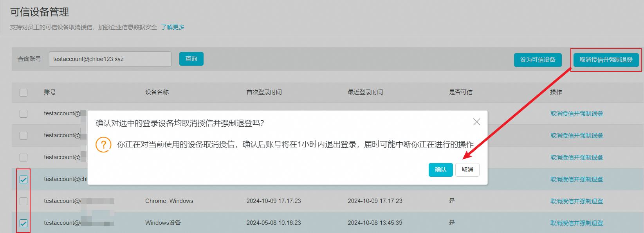Toggle the select-all checkbox in table header

click(23, 93)
